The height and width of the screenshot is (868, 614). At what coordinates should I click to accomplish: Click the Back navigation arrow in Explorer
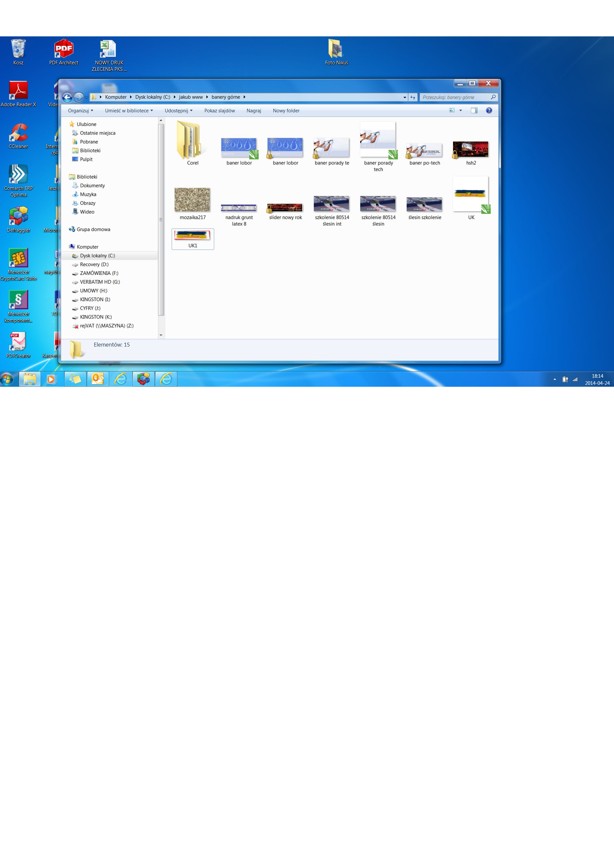(x=67, y=97)
